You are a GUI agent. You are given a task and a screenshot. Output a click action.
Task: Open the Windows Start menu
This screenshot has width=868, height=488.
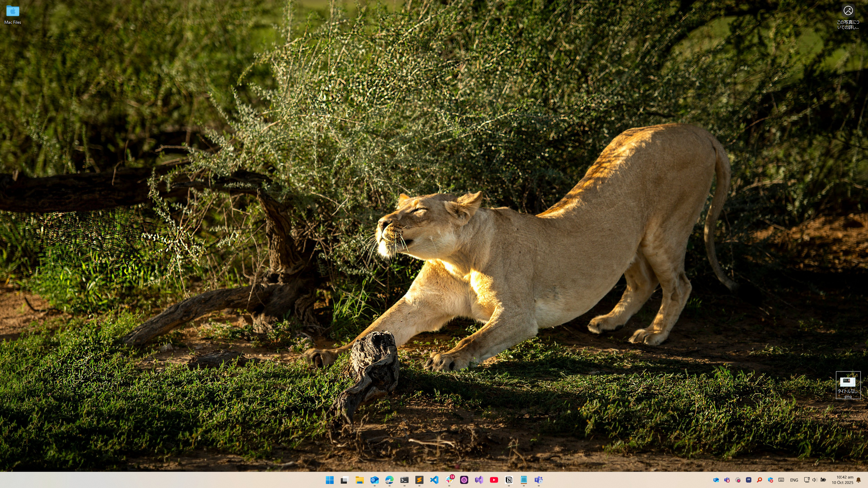click(x=330, y=480)
